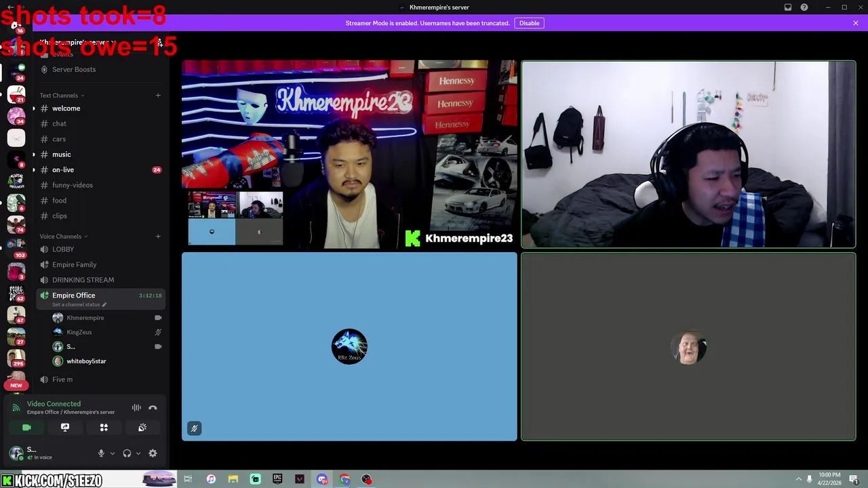Open the Discord icon in the taskbar
868x488 pixels.
coord(322,479)
